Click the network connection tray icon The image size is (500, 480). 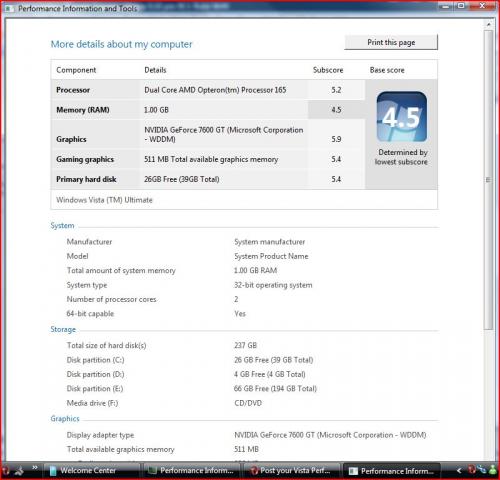pos(482,470)
